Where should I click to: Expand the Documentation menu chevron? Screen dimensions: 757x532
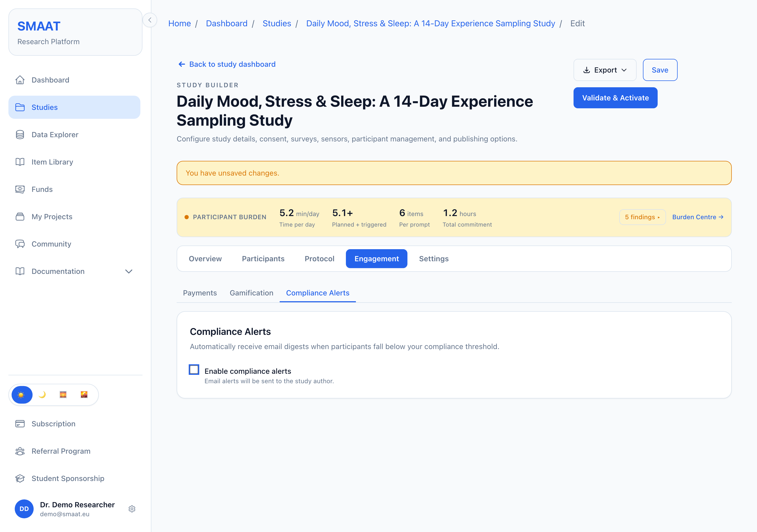(129, 271)
